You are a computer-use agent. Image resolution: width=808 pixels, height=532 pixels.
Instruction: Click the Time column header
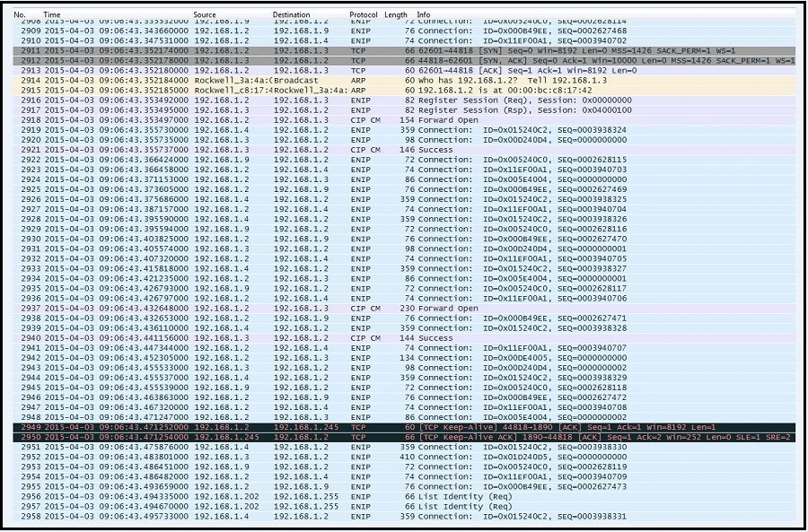click(53, 15)
